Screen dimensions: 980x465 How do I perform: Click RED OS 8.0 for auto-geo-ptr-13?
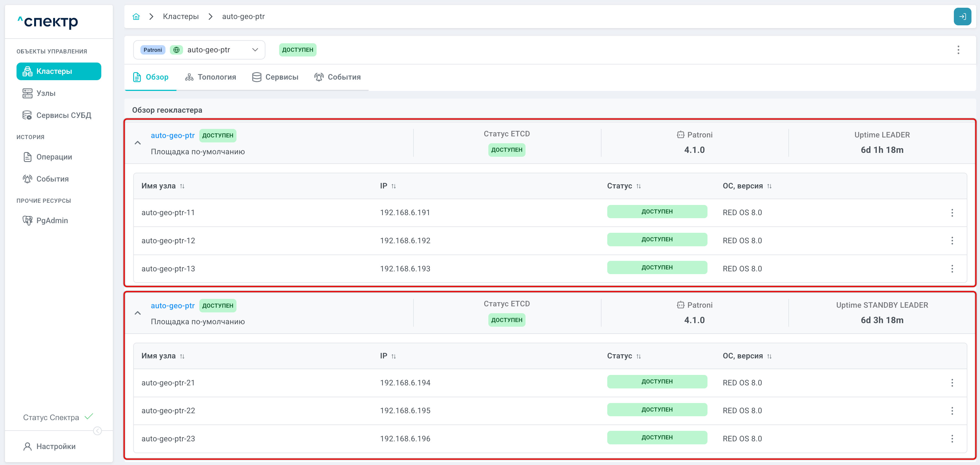(x=742, y=269)
